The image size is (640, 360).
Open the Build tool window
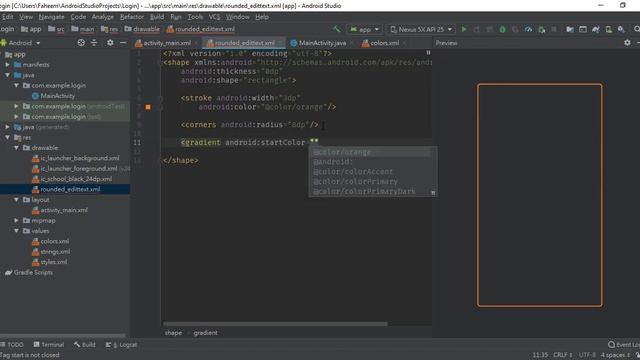pos(84,344)
